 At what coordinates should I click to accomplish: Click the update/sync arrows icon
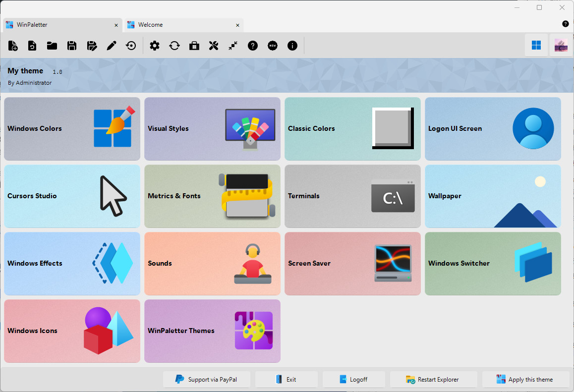click(x=174, y=46)
